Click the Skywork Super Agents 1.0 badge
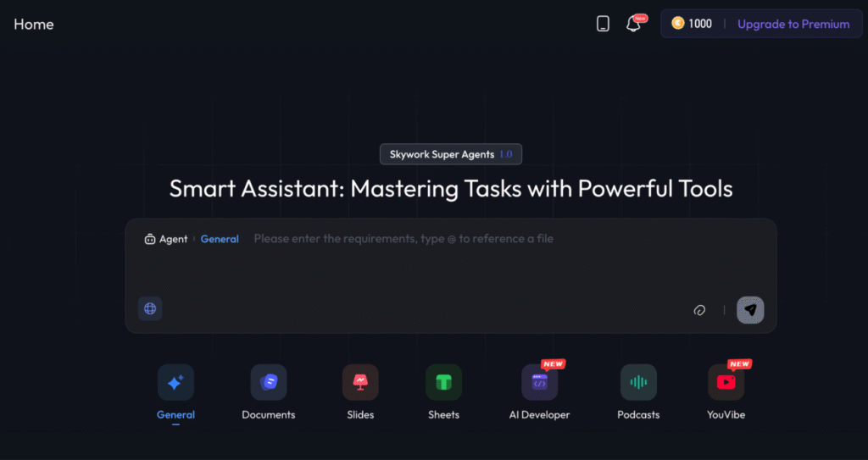The width and height of the screenshot is (868, 460). [451, 154]
